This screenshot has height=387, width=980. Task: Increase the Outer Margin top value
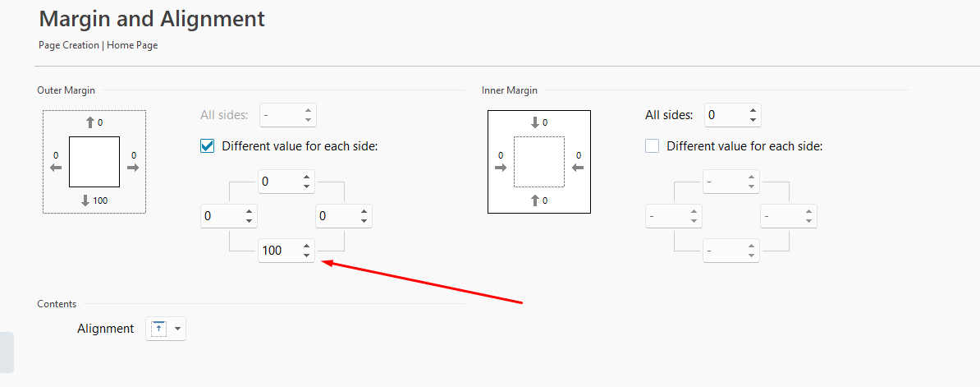307,177
